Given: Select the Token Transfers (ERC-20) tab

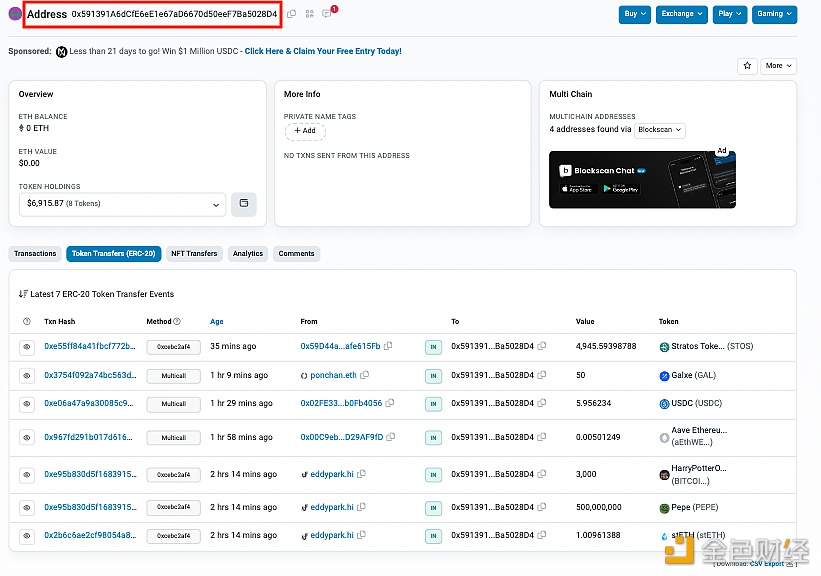Looking at the screenshot, I should pos(114,253).
